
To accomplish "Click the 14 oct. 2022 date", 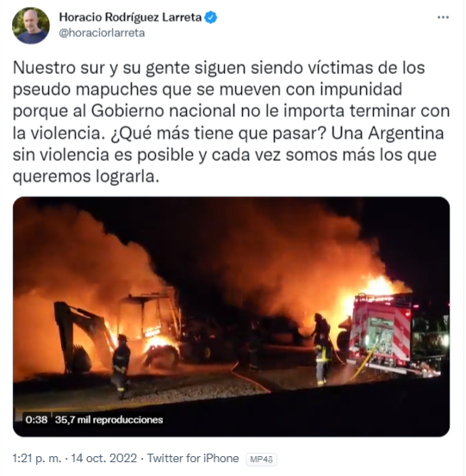I will [x=104, y=459].
